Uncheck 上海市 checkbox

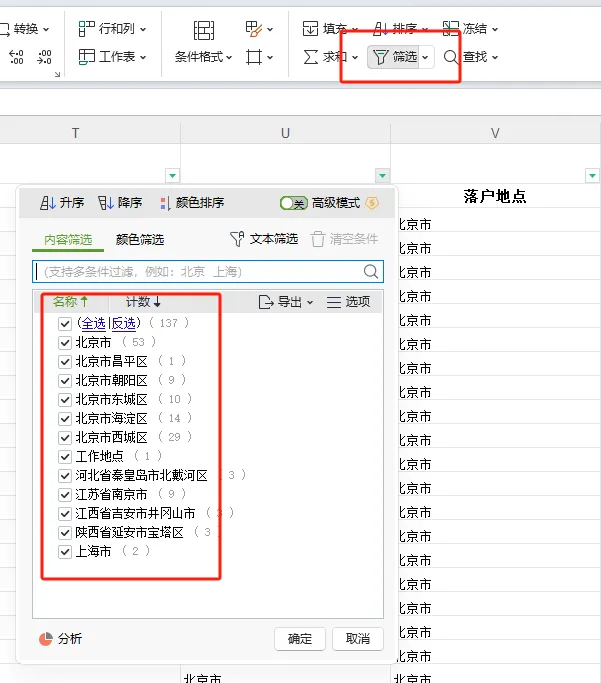pos(65,552)
